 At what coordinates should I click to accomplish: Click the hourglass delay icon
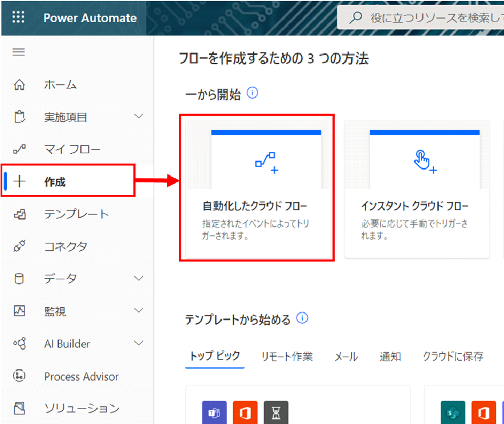coord(276,413)
